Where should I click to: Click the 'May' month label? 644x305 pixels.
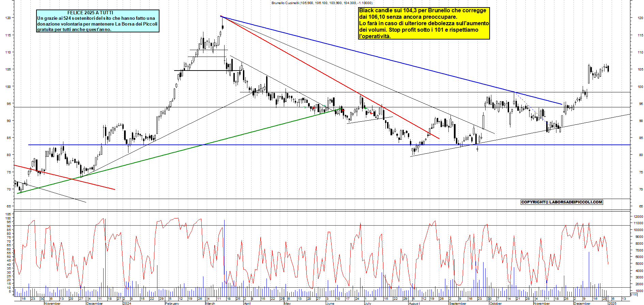[x=288, y=303]
